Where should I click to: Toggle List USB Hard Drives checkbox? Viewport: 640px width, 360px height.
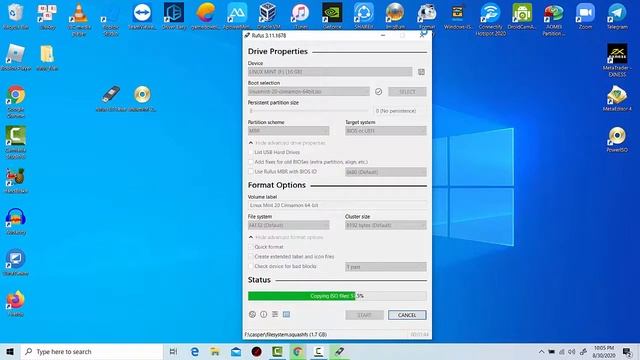pyautogui.click(x=251, y=152)
